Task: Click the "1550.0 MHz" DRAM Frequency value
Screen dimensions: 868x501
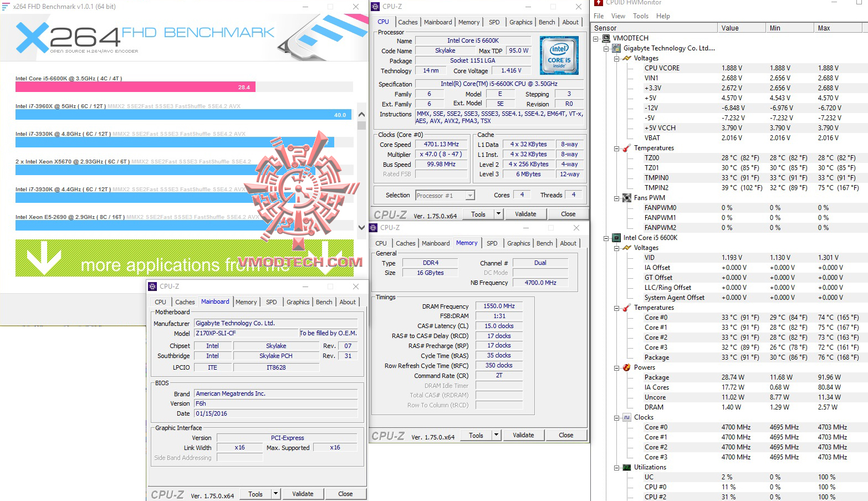Action: point(499,306)
